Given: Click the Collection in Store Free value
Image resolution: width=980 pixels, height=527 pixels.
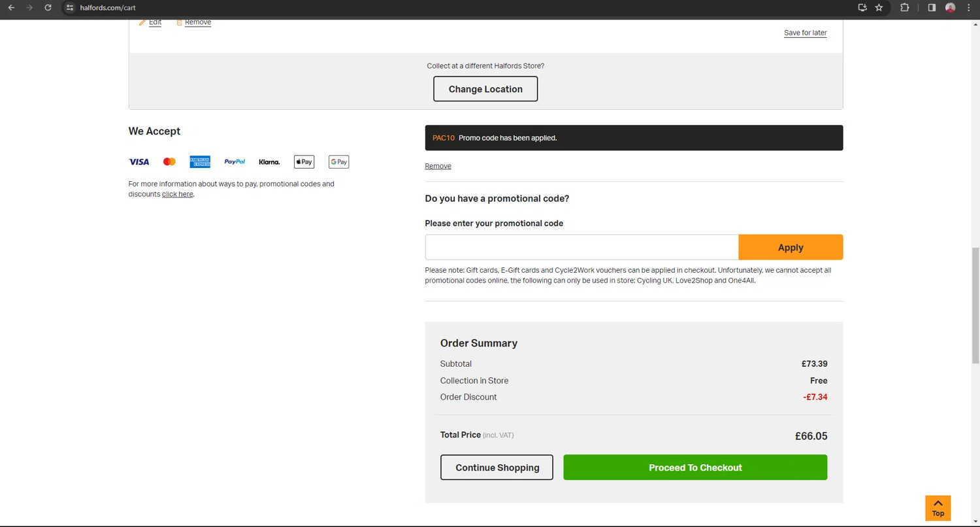Looking at the screenshot, I should click(x=819, y=381).
